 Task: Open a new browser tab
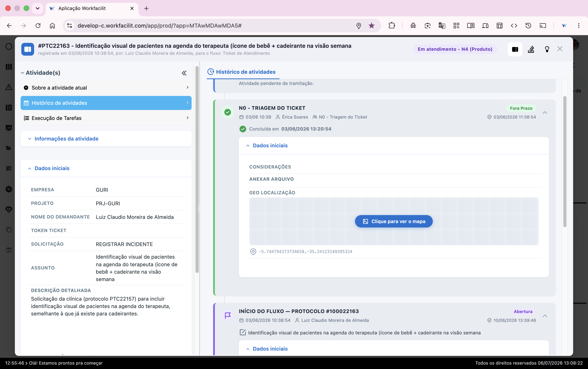146,8
